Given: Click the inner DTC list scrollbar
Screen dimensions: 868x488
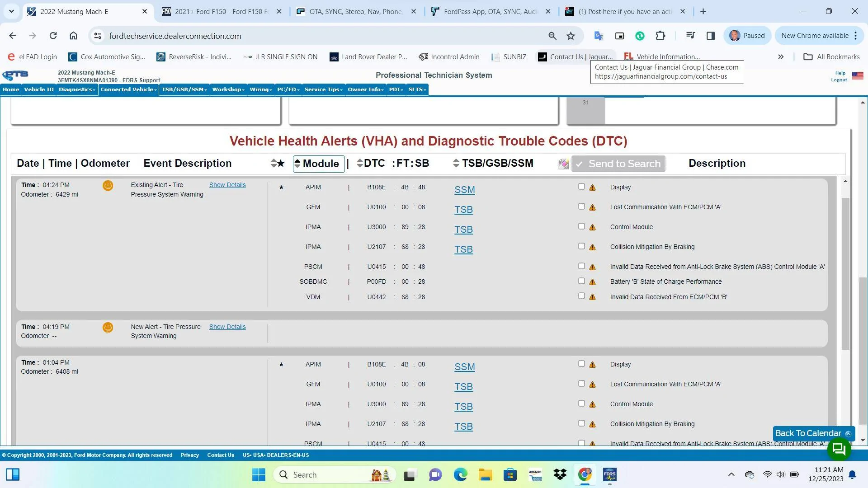Looking at the screenshot, I should [845, 273].
